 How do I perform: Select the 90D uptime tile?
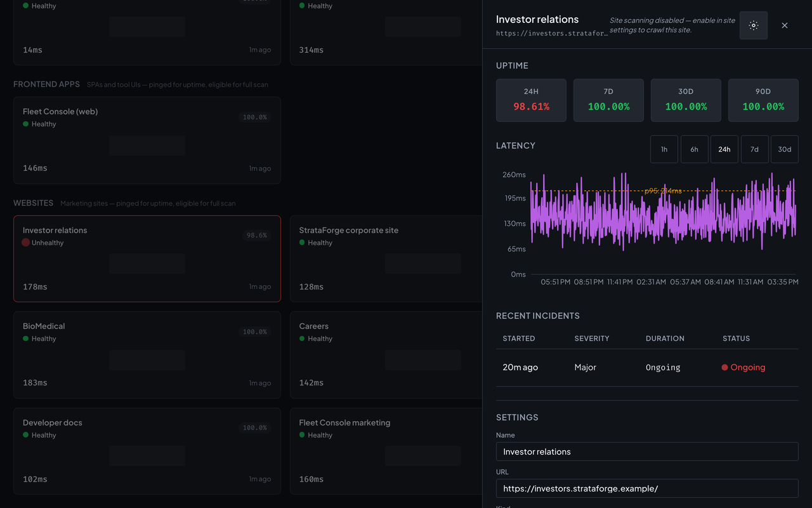click(763, 100)
